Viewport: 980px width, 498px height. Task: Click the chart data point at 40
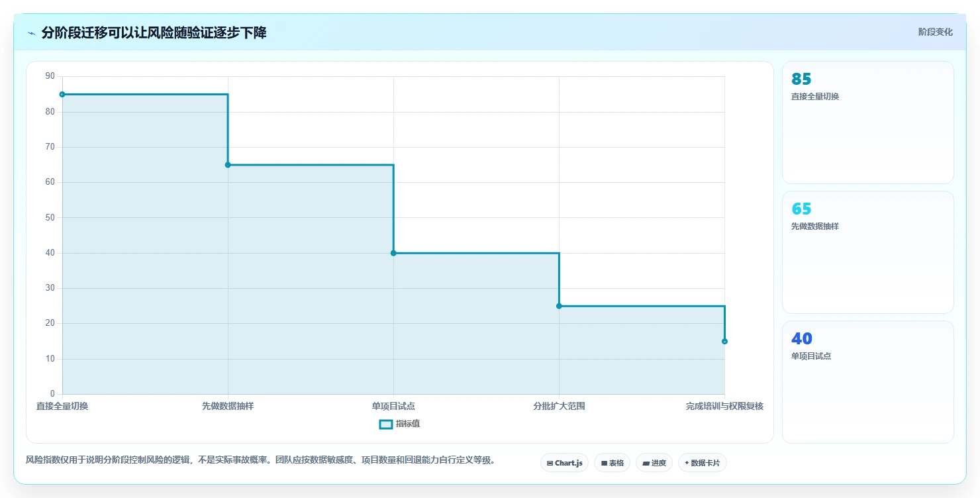pyautogui.click(x=393, y=253)
